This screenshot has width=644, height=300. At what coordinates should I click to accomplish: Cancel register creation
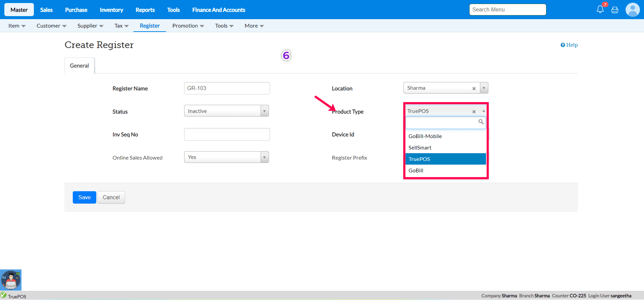click(x=111, y=198)
